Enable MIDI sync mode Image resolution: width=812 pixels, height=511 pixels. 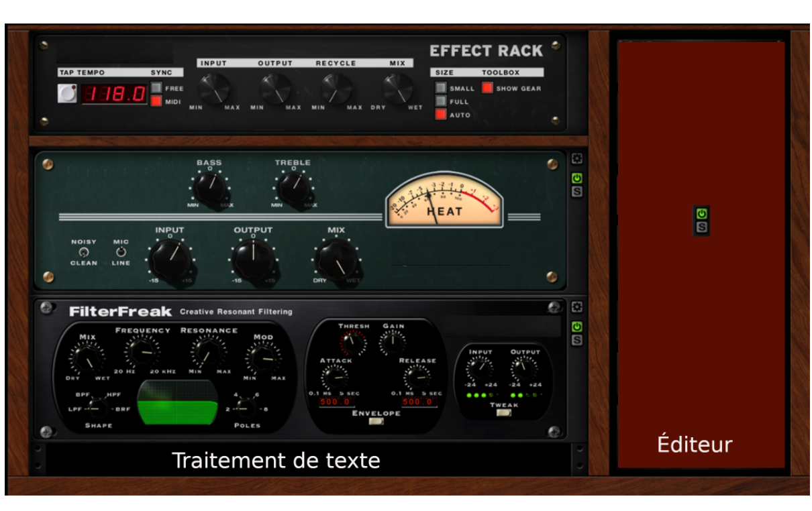pyautogui.click(x=156, y=102)
